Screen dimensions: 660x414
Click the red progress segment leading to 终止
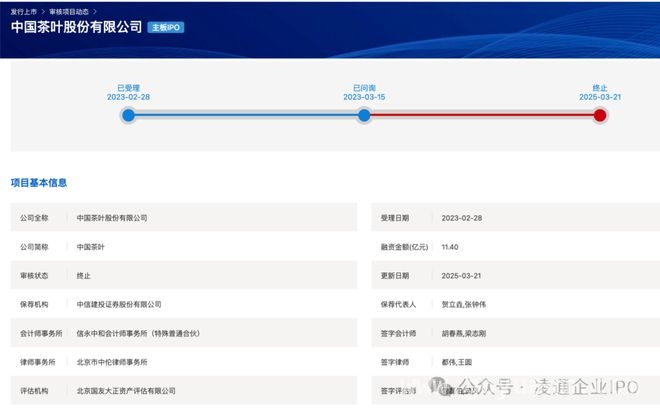(482, 115)
